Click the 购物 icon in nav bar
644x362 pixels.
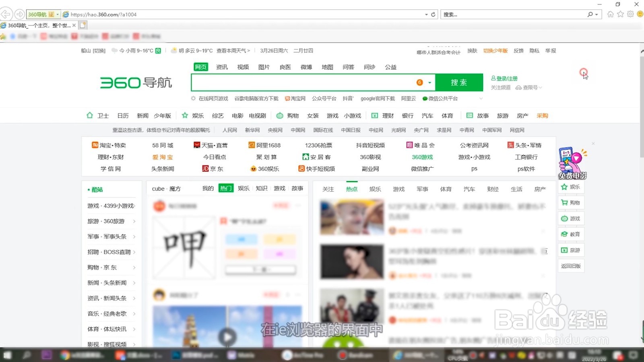(x=280, y=115)
